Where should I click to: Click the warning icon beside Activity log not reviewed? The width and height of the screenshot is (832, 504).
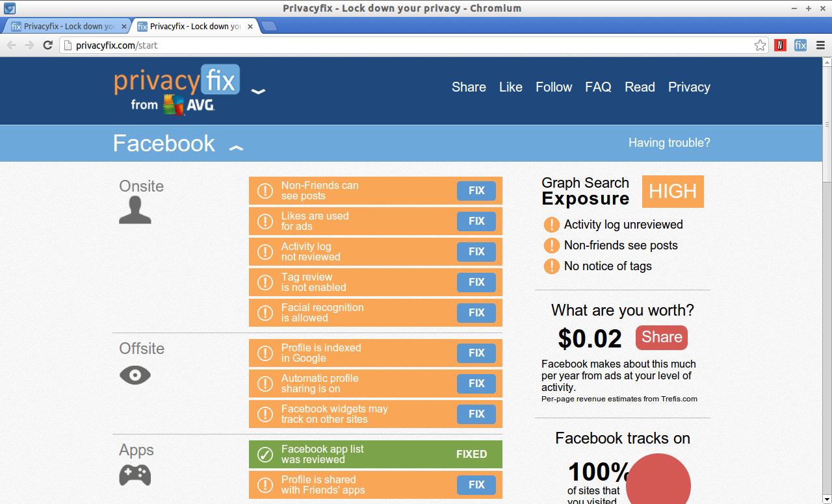(x=265, y=252)
